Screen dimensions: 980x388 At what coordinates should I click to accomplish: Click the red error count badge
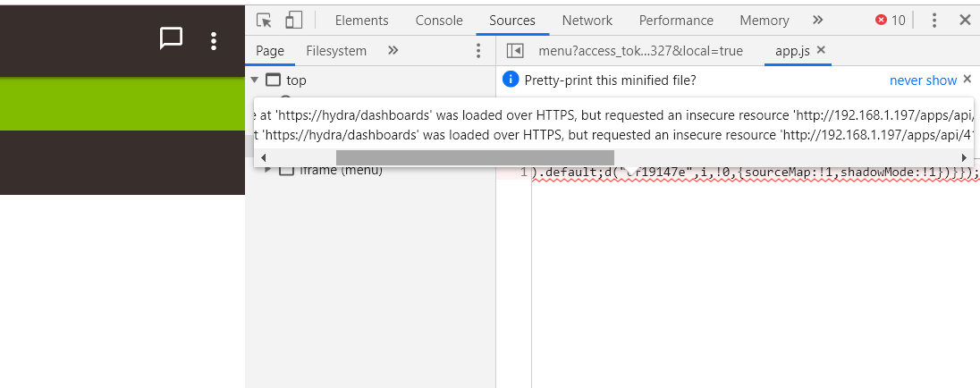click(891, 21)
